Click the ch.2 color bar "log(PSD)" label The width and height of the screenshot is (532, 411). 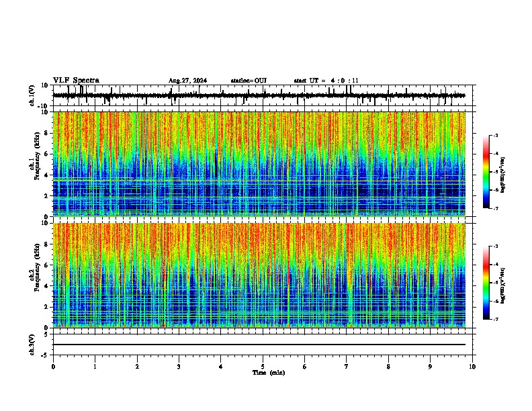click(503, 285)
